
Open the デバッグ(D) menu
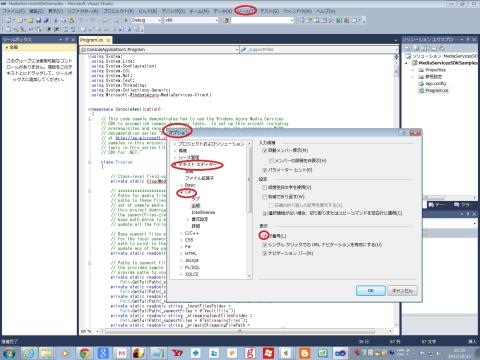coord(173,11)
